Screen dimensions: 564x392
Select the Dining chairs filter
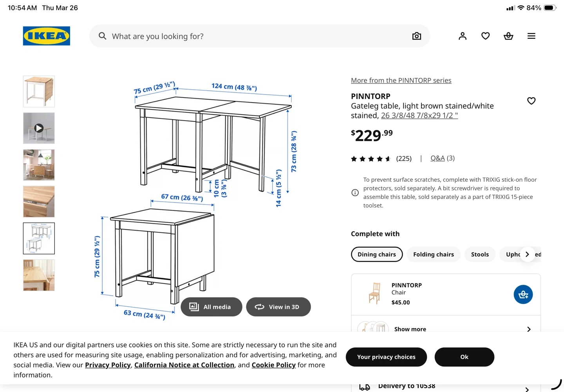[377, 254]
